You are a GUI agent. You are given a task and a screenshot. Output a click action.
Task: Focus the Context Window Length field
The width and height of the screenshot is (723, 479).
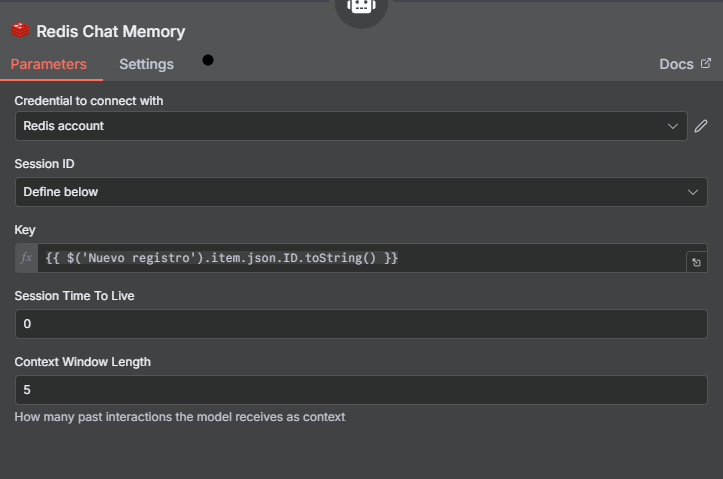(361, 390)
